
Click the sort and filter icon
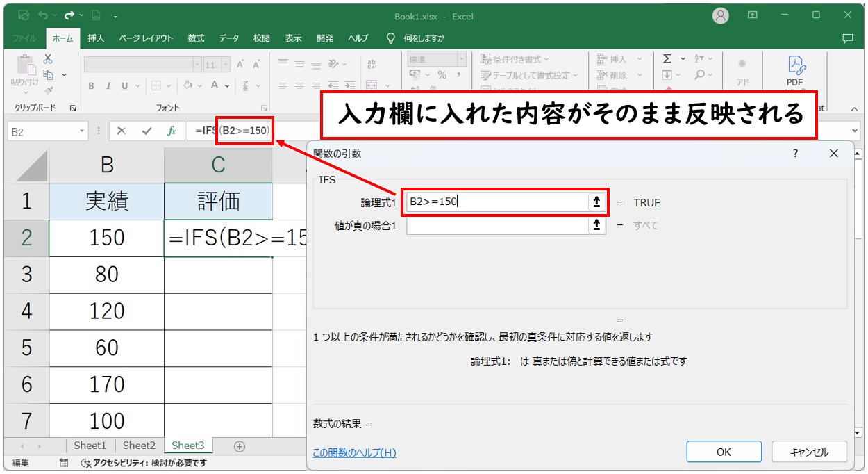[x=699, y=59]
